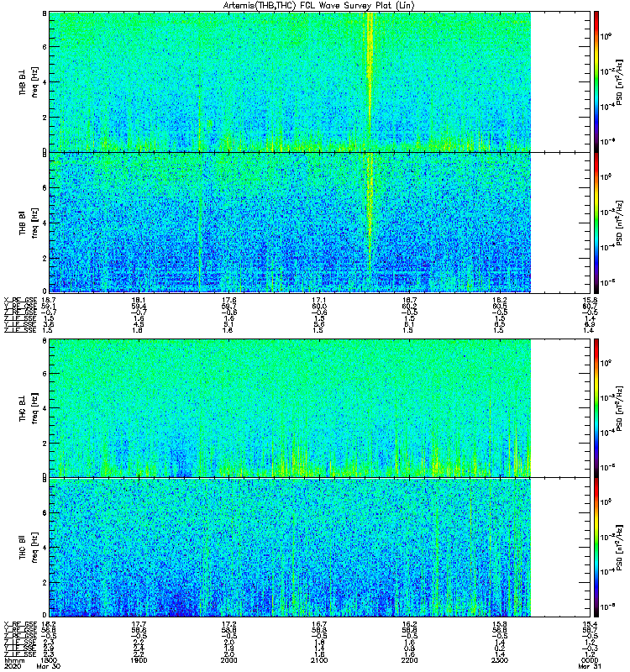The height and width of the screenshot is (672, 630).
Task: Select the 2200 time tick label
Action: 410,660
